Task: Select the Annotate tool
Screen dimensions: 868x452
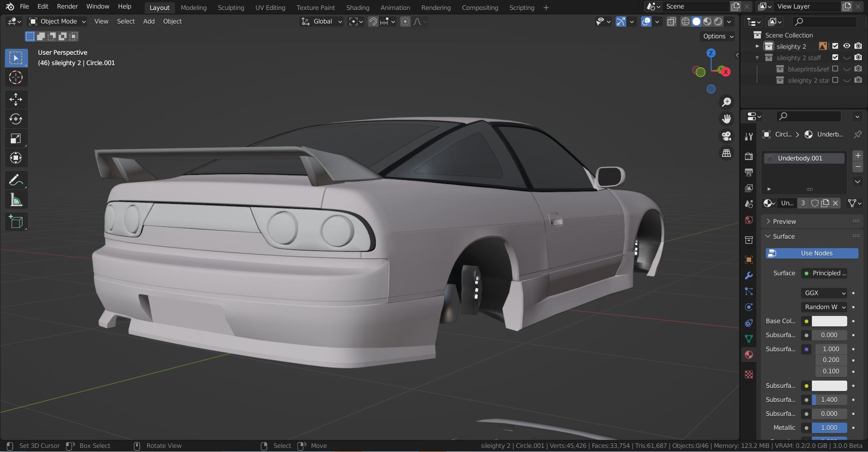Action: click(x=16, y=180)
